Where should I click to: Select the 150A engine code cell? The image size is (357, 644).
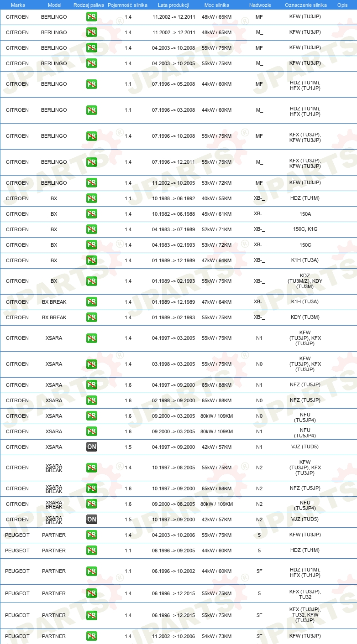pos(305,214)
